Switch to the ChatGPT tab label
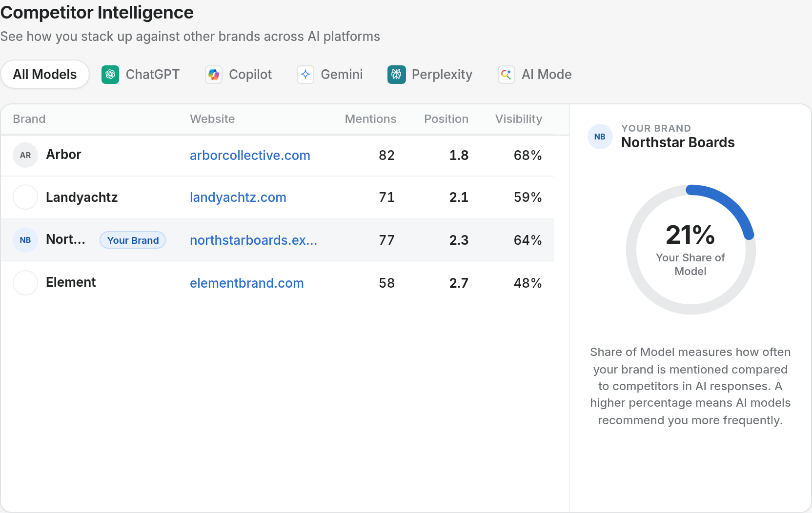The image size is (812, 513). pyautogui.click(x=153, y=75)
